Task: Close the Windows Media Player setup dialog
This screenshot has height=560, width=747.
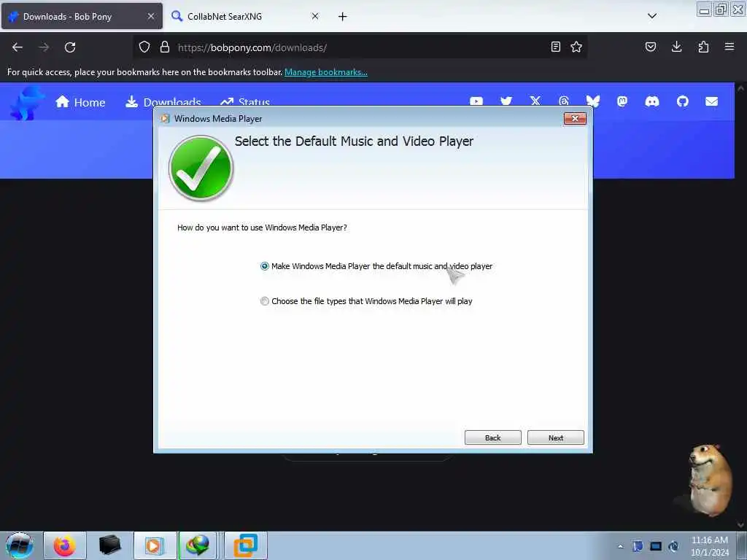Action: pyautogui.click(x=575, y=119)
